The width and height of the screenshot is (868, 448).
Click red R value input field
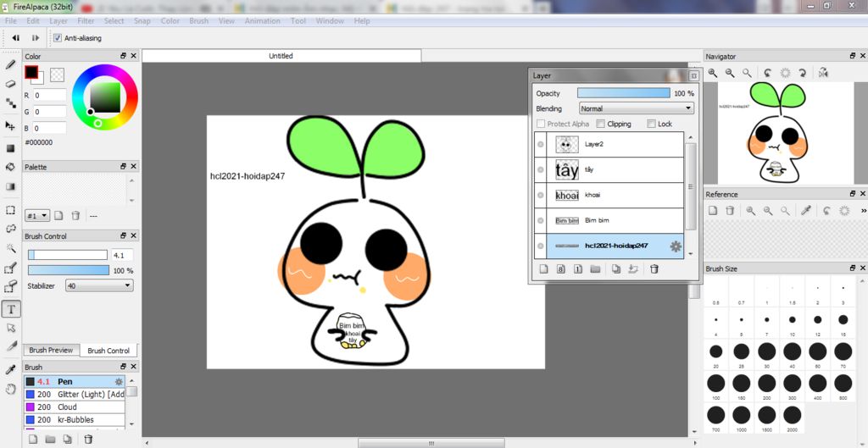[x=49, y=95]
